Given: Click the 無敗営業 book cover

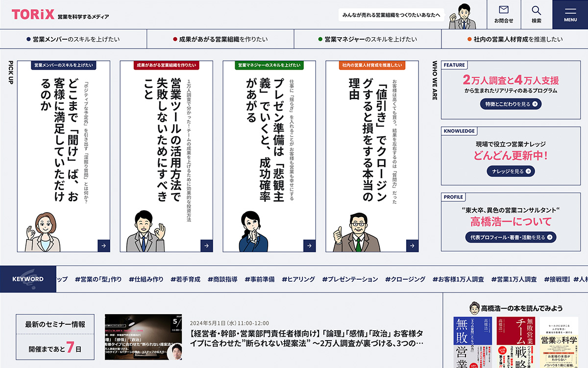Looking at the screenshot, I should (472, 342).
